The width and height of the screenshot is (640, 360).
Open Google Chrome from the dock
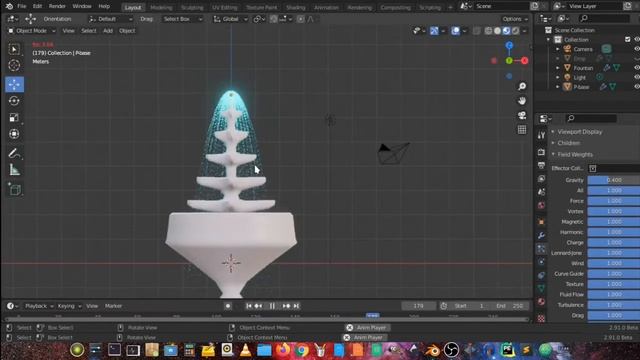pos(302,350)
